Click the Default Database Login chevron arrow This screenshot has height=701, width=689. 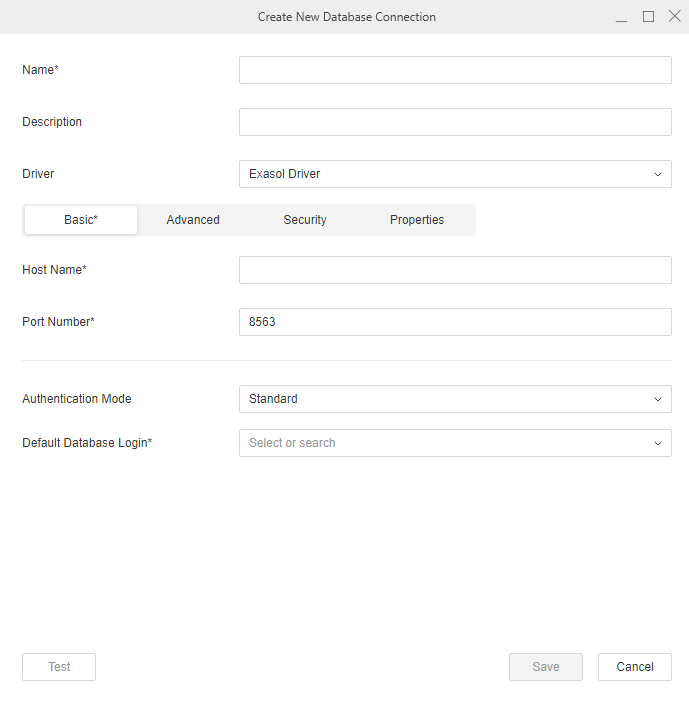pyautogui.click(x=657, y=443)
